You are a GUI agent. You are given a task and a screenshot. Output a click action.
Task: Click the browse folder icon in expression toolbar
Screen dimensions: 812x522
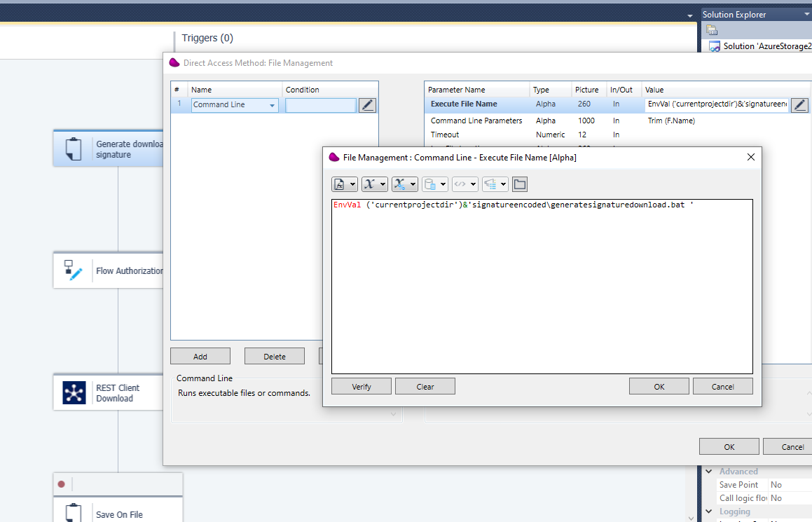coord(519,184)
